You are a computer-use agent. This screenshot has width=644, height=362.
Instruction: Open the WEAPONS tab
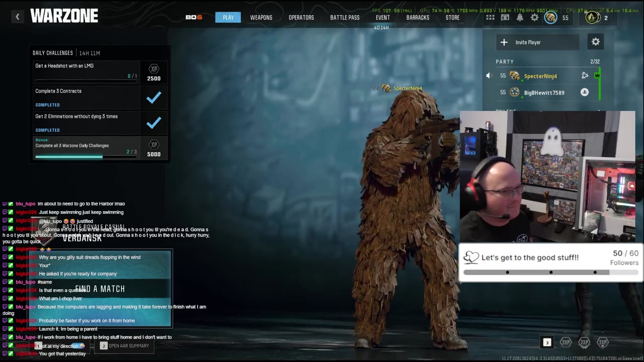pos(261,18)
